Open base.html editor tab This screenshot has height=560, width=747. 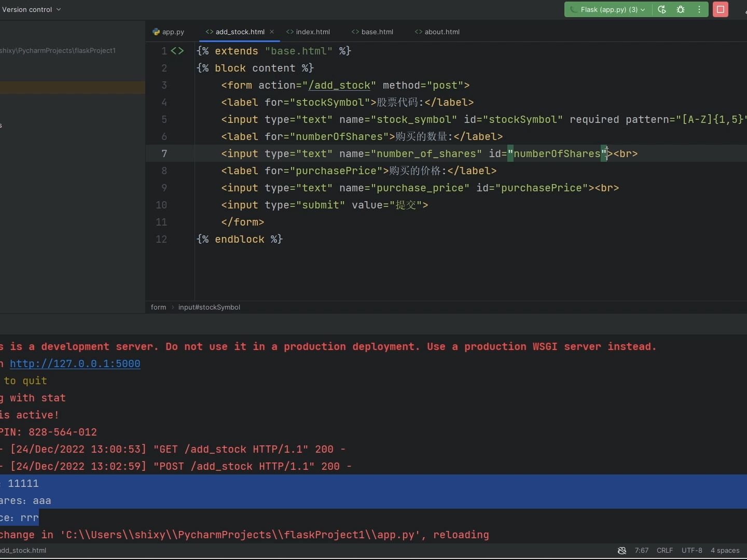pos(372,32)
